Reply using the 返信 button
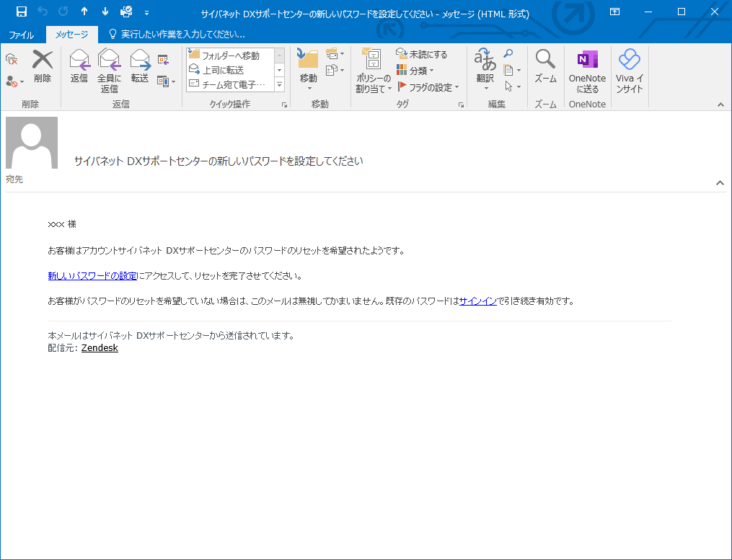The height and width of the screenshot is (560, 732). 79,67
